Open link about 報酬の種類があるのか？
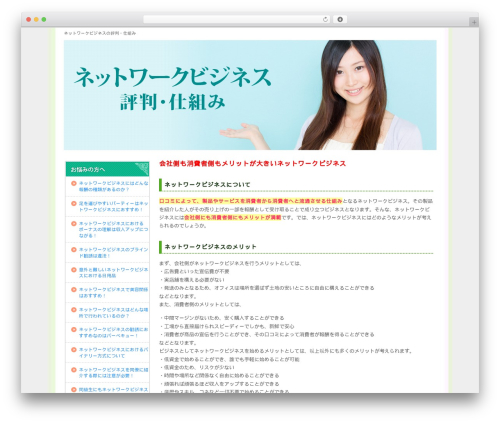This screenshot has height=423, width=500. (x=113, y=186)
